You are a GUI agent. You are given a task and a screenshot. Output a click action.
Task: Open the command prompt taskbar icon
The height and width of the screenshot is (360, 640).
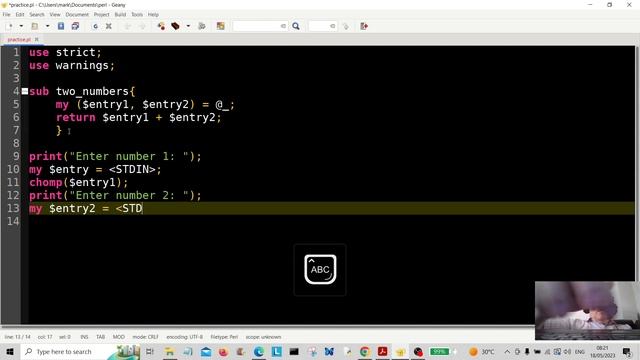(x=294, y=351)
